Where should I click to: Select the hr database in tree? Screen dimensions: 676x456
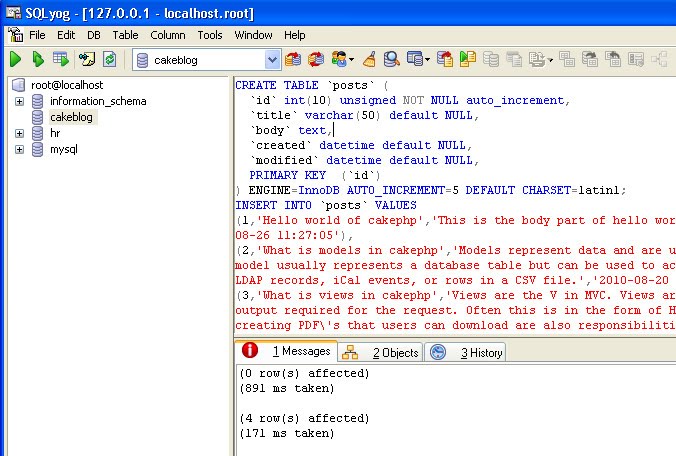click(x=55, y=133)
